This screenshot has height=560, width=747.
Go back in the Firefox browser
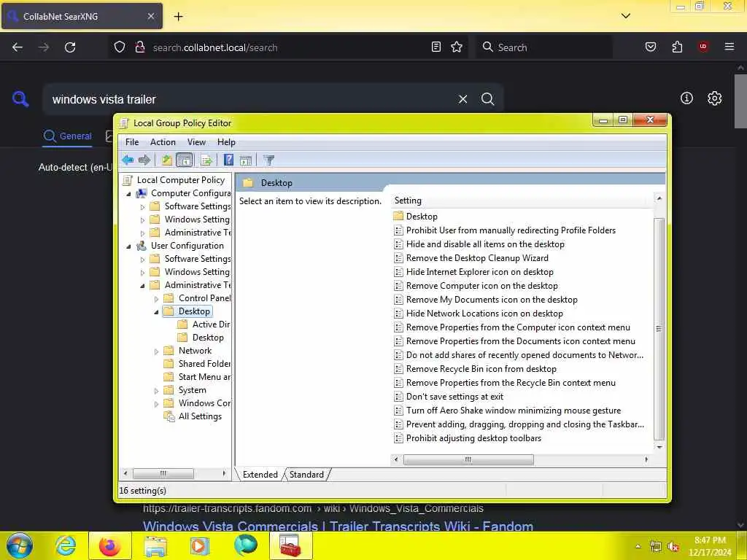18,47
